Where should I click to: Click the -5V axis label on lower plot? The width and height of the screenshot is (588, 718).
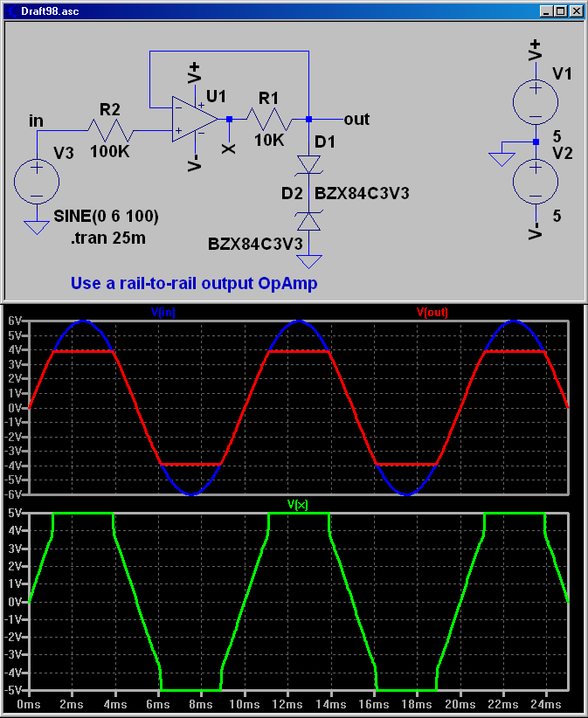(13, 690)
